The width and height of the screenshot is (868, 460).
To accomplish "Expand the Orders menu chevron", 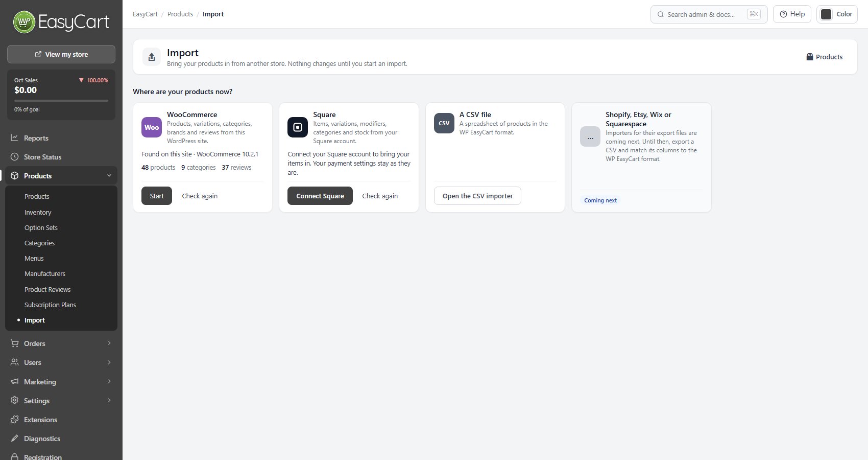I will click(x=109, y=343).
